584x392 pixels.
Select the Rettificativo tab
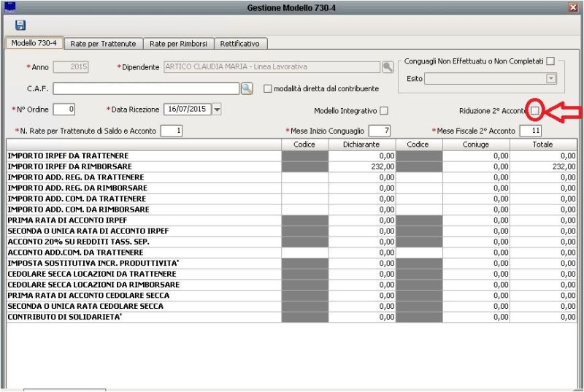pyautogui.click(x=239, y=44)
